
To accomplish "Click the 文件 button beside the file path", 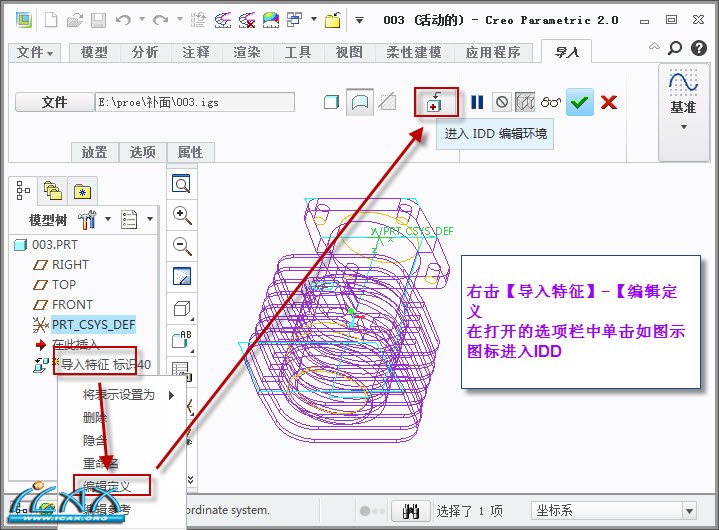I will [x=54, y=102].
